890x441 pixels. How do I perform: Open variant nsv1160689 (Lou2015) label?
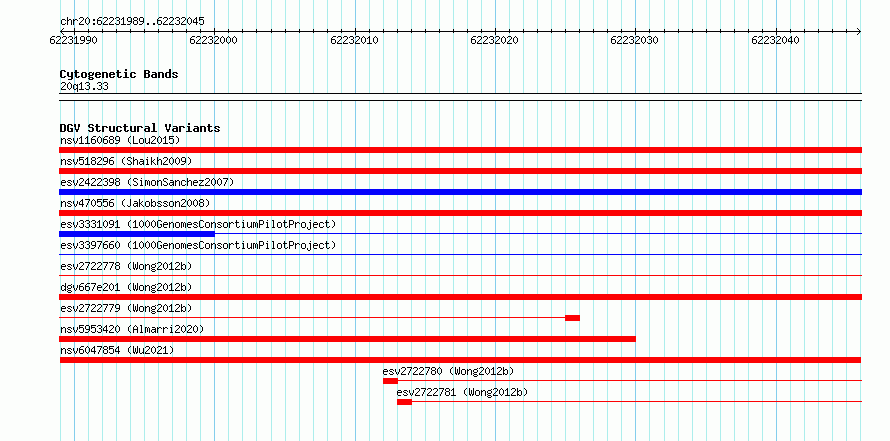tap(120, 140)
